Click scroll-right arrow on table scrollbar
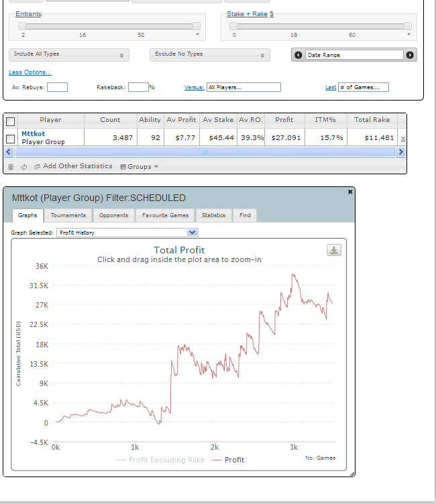The height and width of the screenshot is (504, 436). (x=400, y=151)
